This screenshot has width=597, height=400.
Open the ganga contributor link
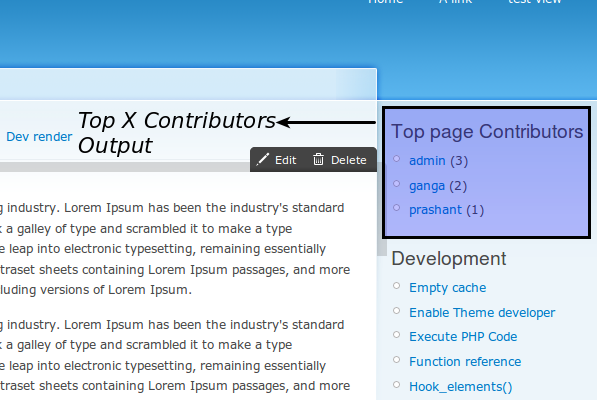(x=427, y=186)
